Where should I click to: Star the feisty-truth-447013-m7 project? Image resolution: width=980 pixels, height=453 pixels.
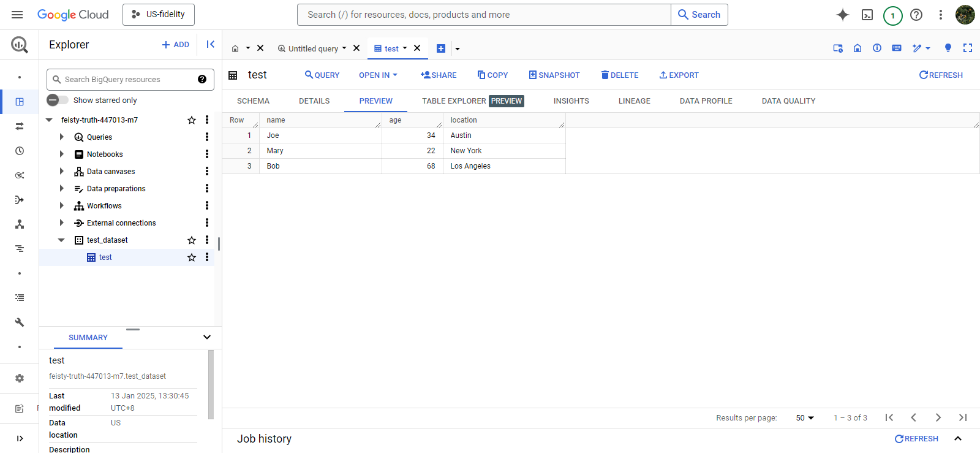(192, 120)
